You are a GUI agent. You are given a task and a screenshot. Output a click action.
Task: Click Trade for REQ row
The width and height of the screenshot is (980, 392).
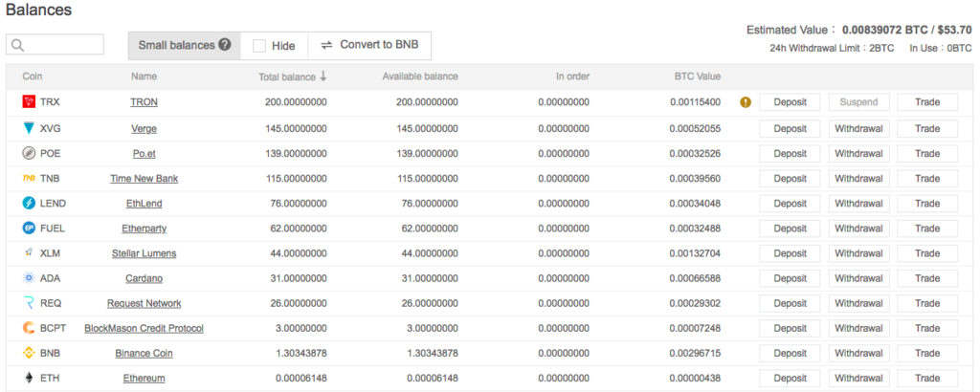pyautogui.click(x=927, y=303)
